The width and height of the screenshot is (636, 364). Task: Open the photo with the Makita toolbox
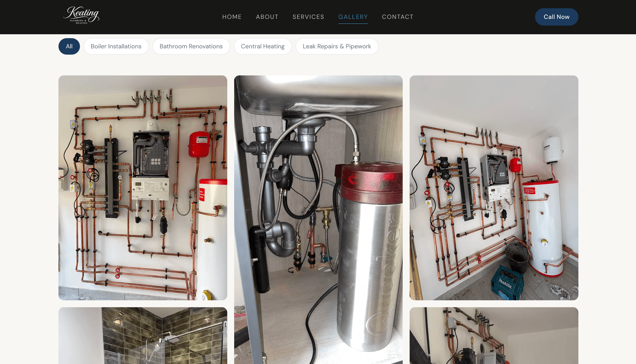pos(494,188)
